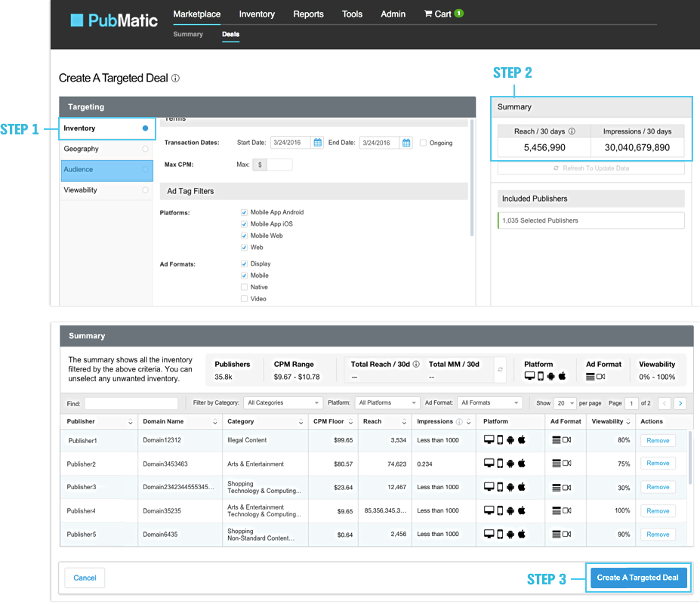Click info icon on Impressions column header
Screen dimensions: 700x604
pyautogui.click(x=459, y=421)
